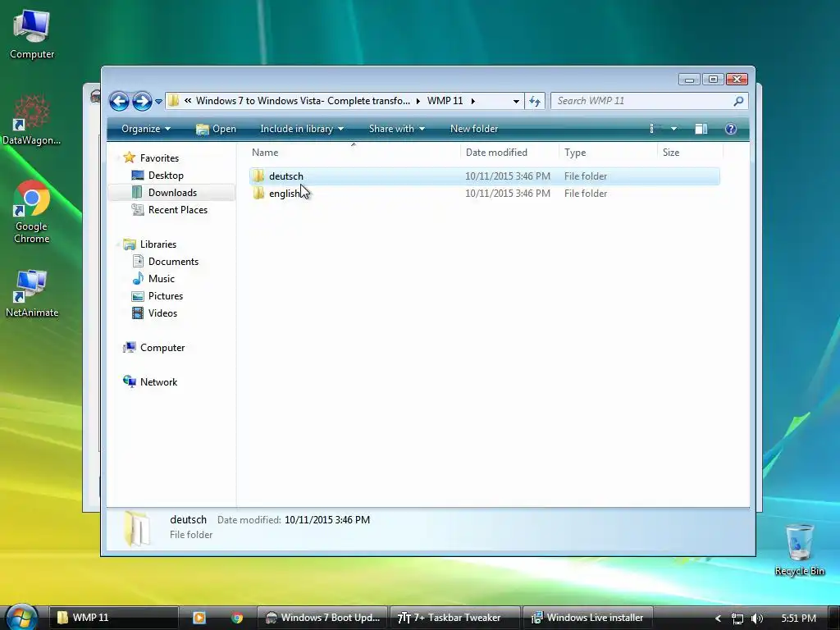Sort by Date modified column
This screenshot has width=840, height=630.
509,152
